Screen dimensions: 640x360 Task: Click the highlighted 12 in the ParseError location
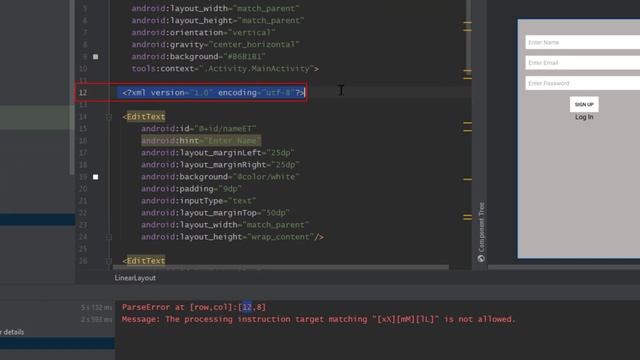coord(247,307)
